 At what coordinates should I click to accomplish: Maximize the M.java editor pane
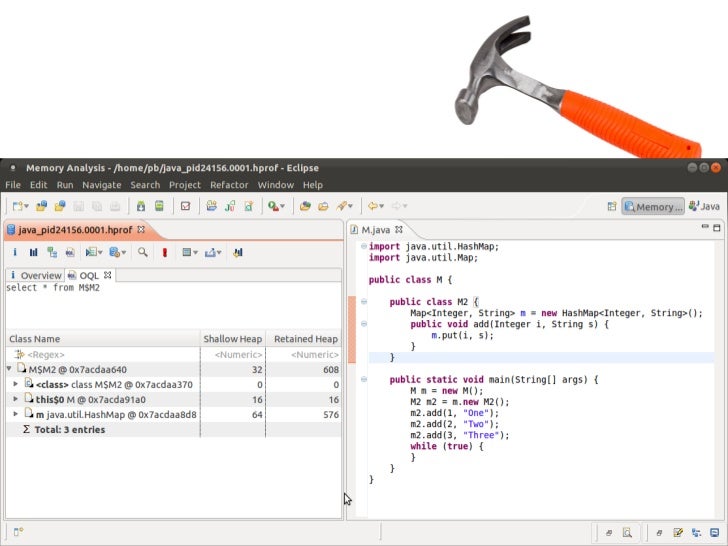716,230
